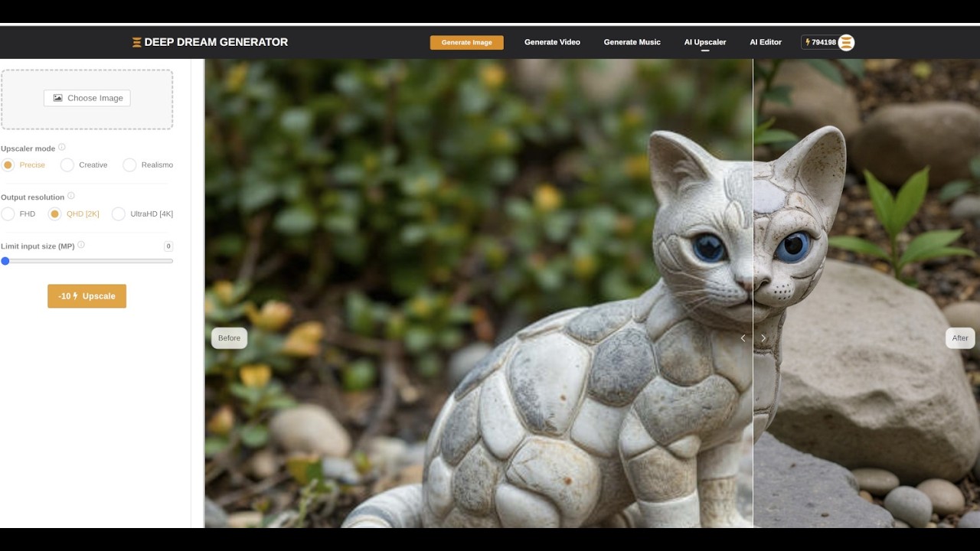Show info tooltip for Upscaler mode

[62, 147]
